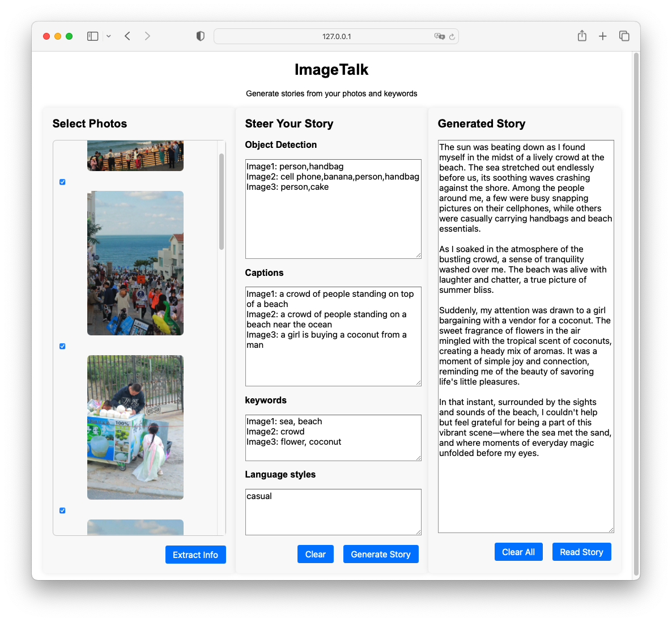The image size is (672, 622).
Task: Expand the sidebar options dropdown chevron
Action: pos(109,36)
